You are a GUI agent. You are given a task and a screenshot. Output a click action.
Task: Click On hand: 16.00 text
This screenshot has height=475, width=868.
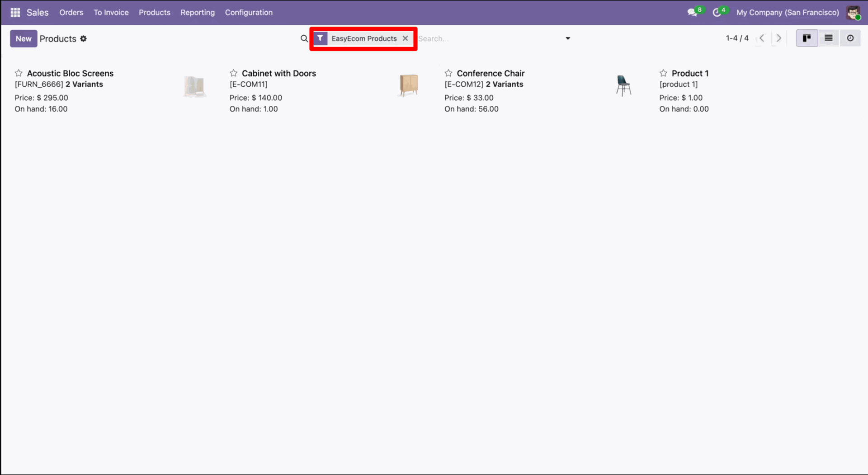[41, 109]
